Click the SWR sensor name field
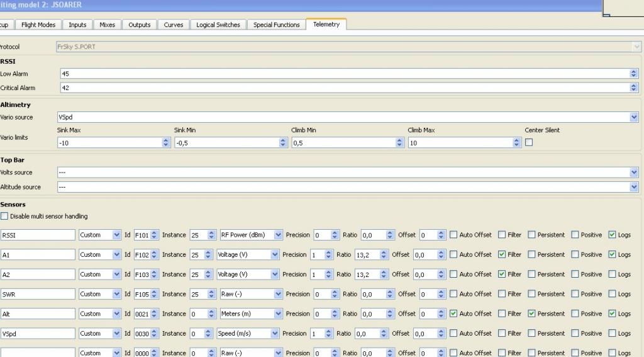Image resolution: width=644 pixels, height=357 pixels. click(38, 294)
